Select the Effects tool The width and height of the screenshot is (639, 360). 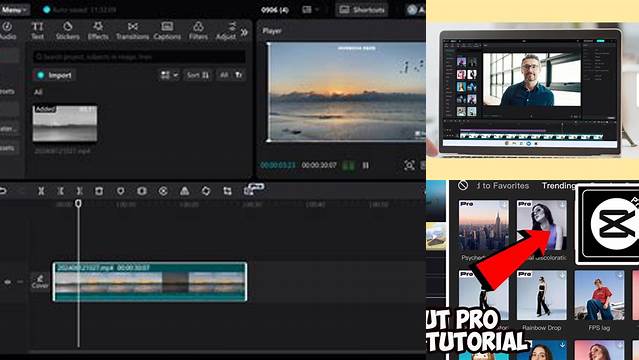click(98, 31)
